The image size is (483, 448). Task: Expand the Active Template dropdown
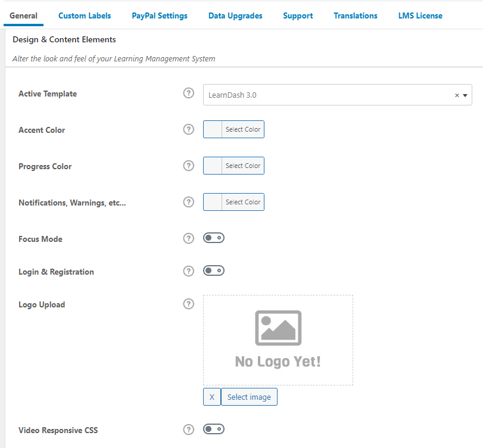click(x=465, y=95)
